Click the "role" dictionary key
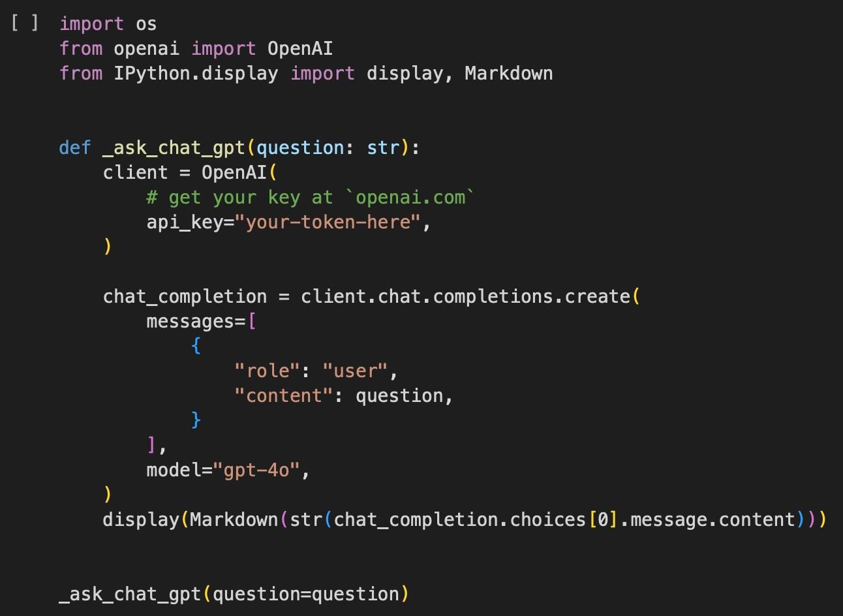The image size is (843, 616). pos(267,371)
